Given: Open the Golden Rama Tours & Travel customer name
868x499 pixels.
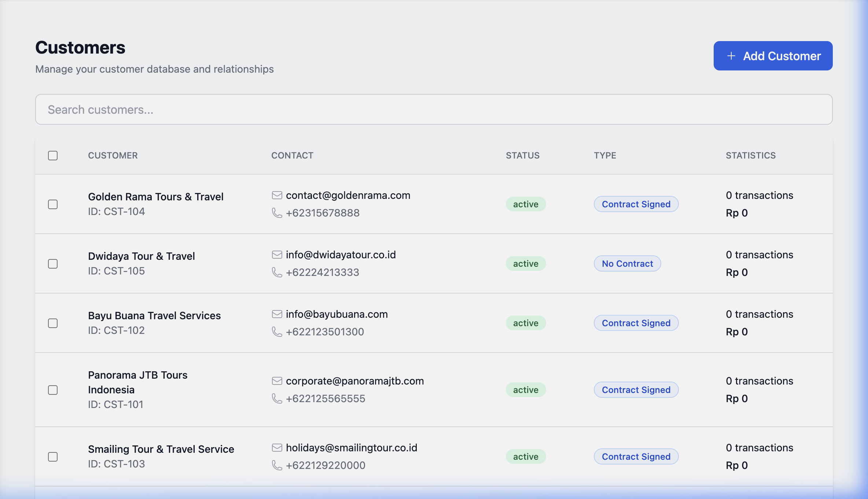Looking at the screenshot, I should pyautogui.click(x=156, y=197).
